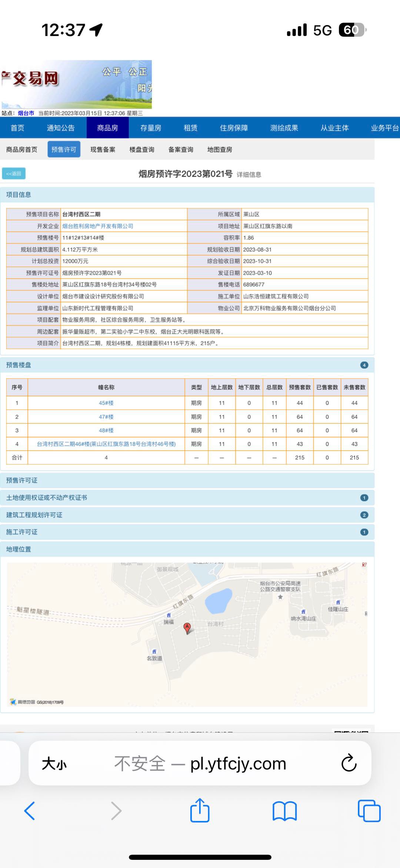Tap the gas station icon on map
This screenshot has width=400, height=868.
(364, 565)
